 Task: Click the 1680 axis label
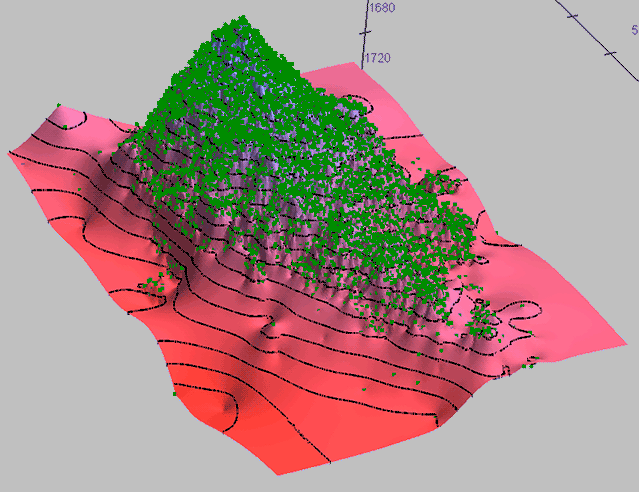point(381,8)
